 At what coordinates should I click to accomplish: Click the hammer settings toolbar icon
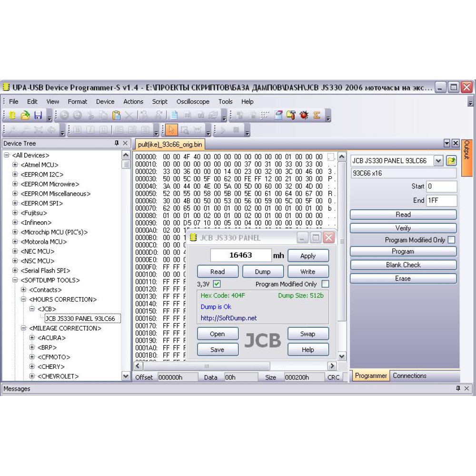tap(291, 115)
